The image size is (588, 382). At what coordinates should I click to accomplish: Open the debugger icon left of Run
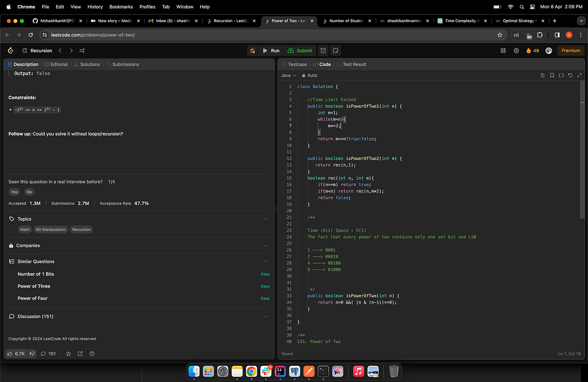[x=252, y=51]
